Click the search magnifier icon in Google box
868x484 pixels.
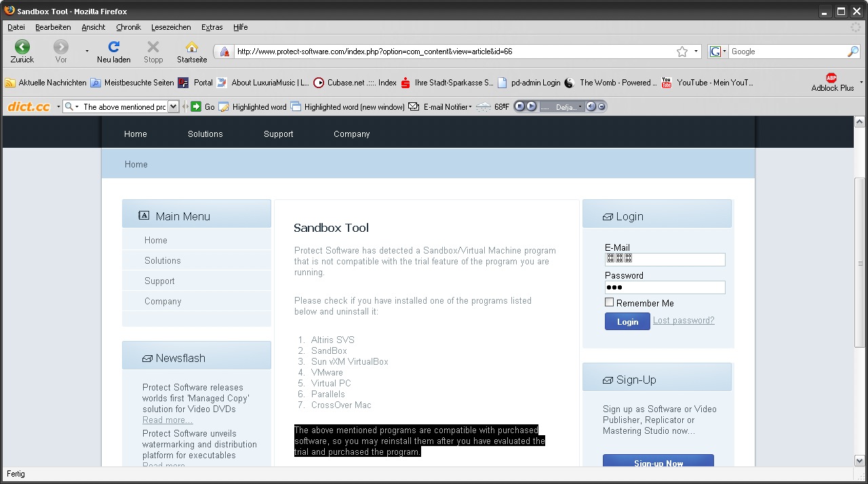click(853, 52)
